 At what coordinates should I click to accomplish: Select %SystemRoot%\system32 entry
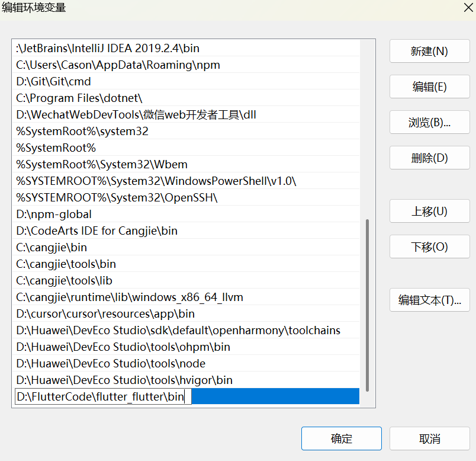(x=186, y=131)
